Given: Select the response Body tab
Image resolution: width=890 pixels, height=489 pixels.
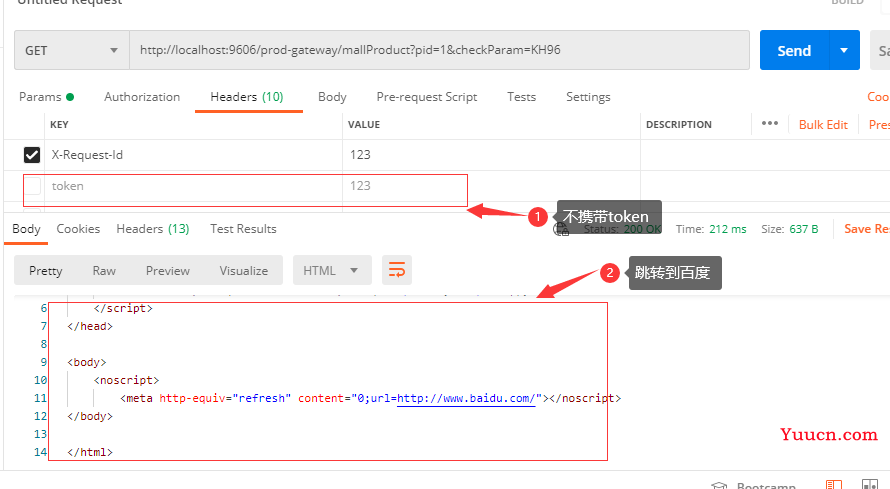Looking at the screenshot, I should [26, 229].
